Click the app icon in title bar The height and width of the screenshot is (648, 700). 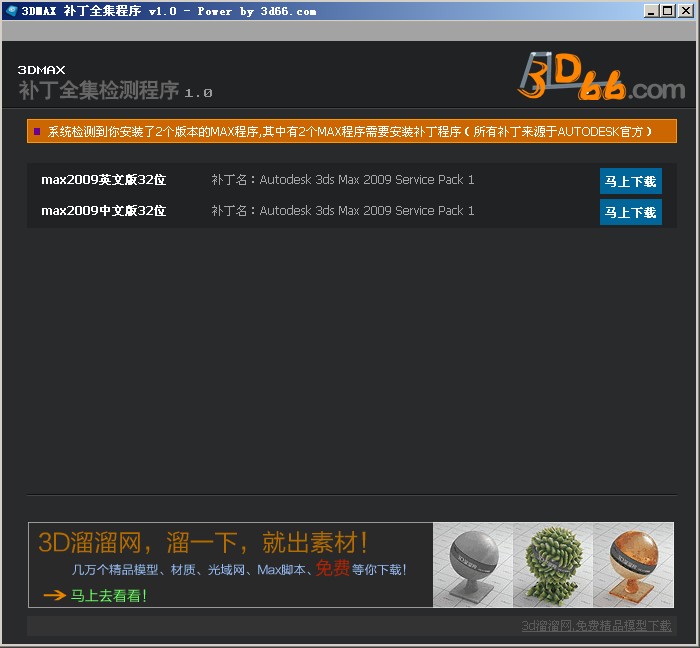[x=11, y=10]
